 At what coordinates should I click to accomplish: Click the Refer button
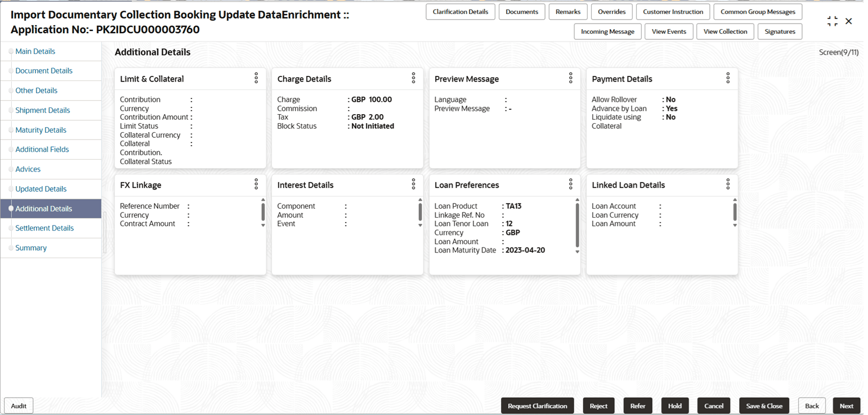(x=638, y=406)
